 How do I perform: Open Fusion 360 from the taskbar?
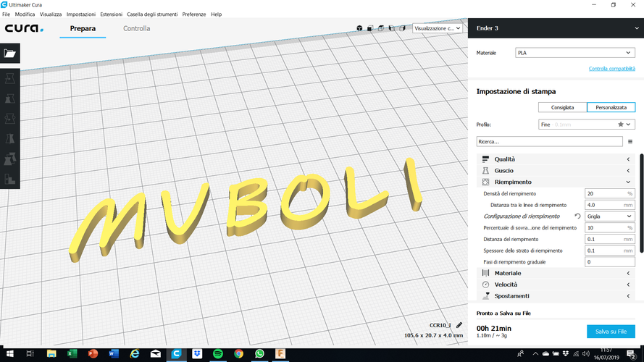pyautogui.click(x=280, y=353)
